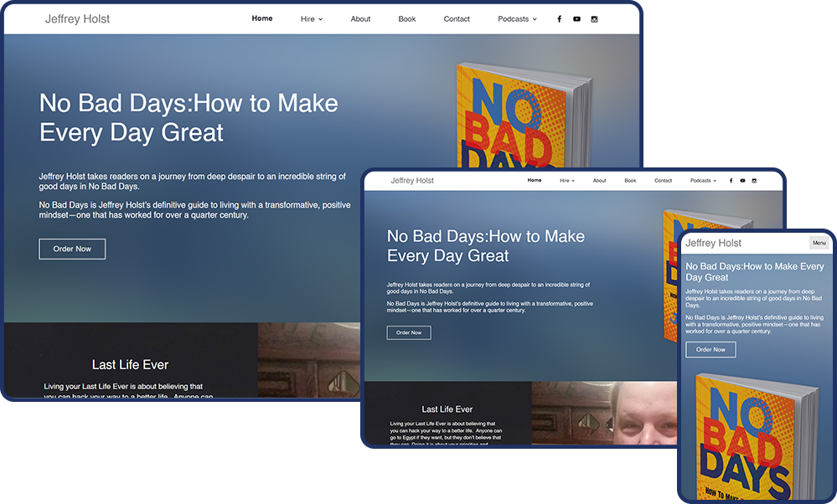Expand Hire dropdown in the largest desktop preview

click(311, 19)
